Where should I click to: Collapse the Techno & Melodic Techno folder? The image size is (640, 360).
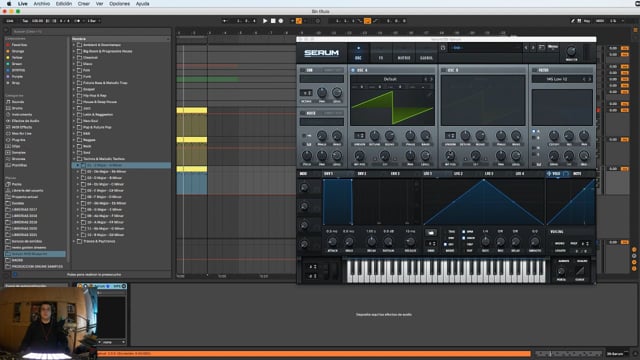point(74,159)
